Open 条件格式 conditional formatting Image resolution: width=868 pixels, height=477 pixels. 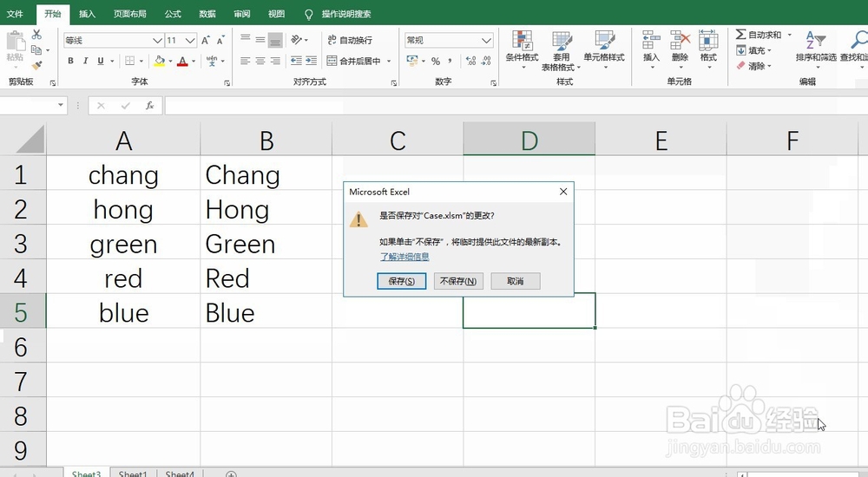tap(522, 49)
